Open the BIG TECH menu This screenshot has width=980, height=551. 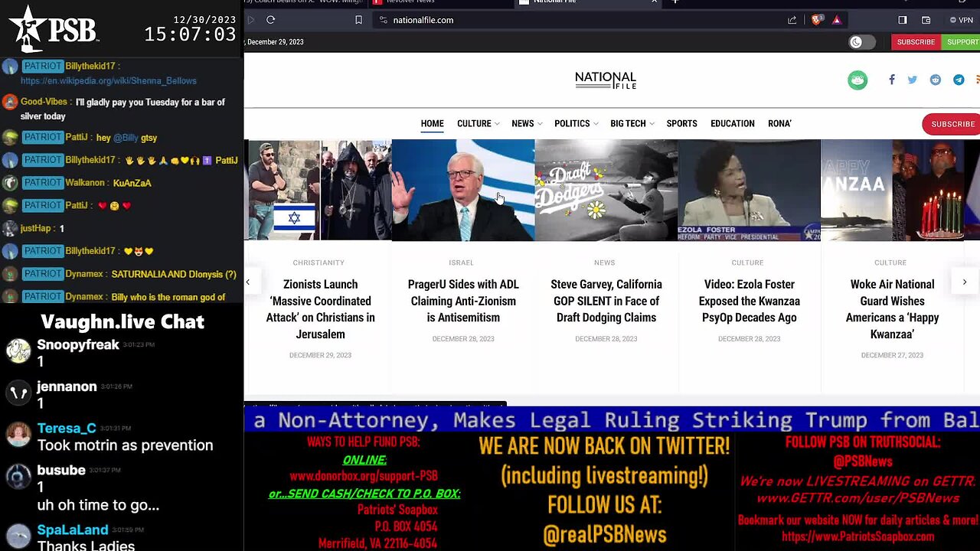tap(628, 124)
